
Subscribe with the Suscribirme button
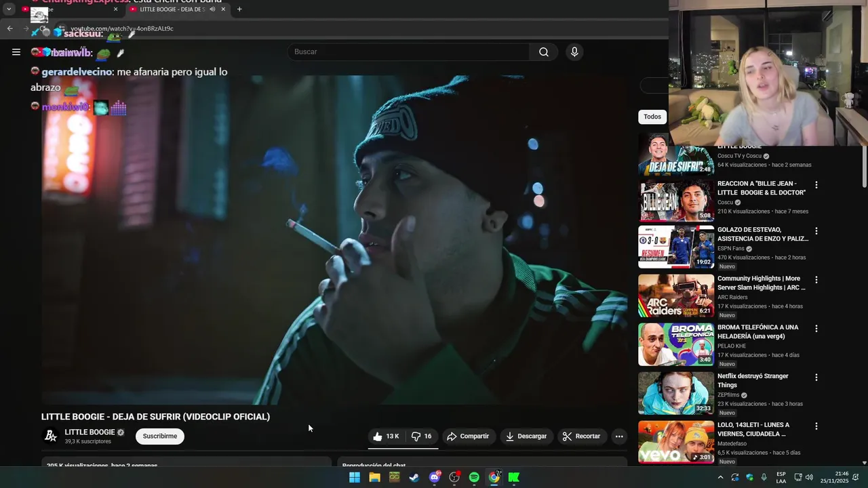(160, 436)
